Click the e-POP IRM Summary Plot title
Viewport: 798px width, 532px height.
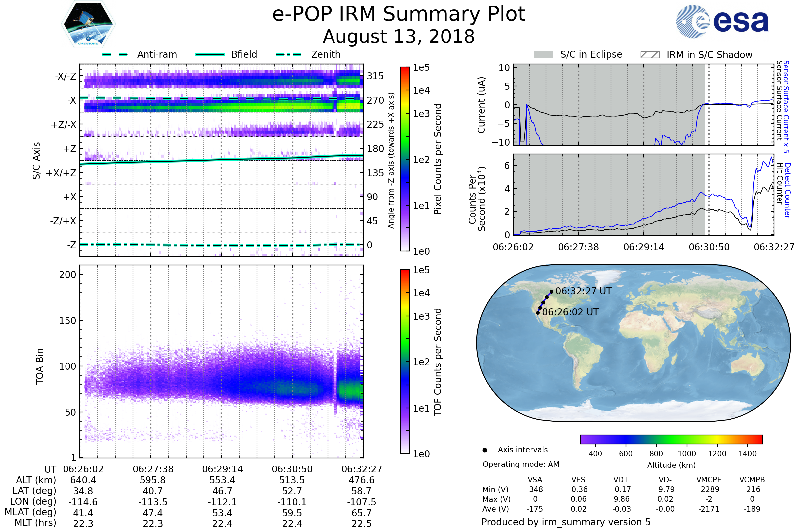pos(399,14)
